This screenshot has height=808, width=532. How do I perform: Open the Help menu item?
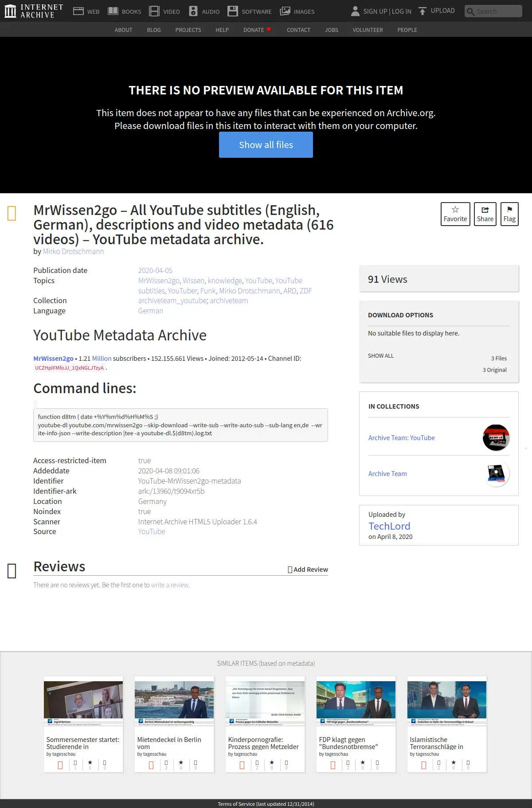tap(222, 30)
